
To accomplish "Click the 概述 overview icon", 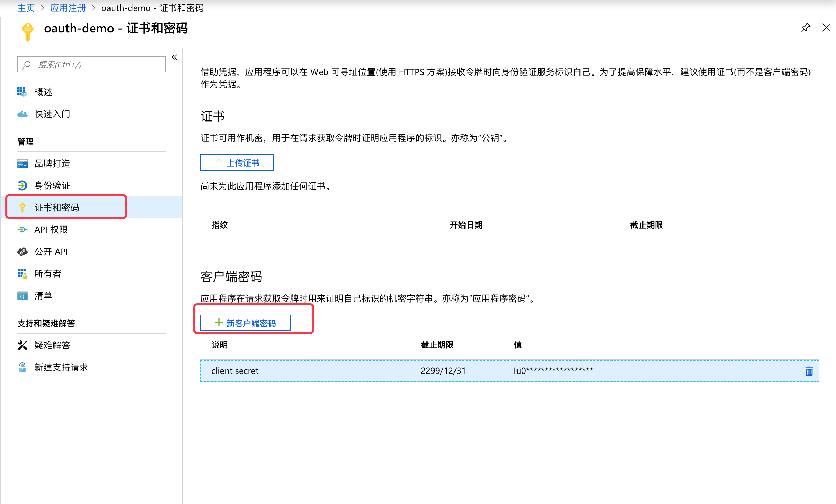I will pos(22,92).
